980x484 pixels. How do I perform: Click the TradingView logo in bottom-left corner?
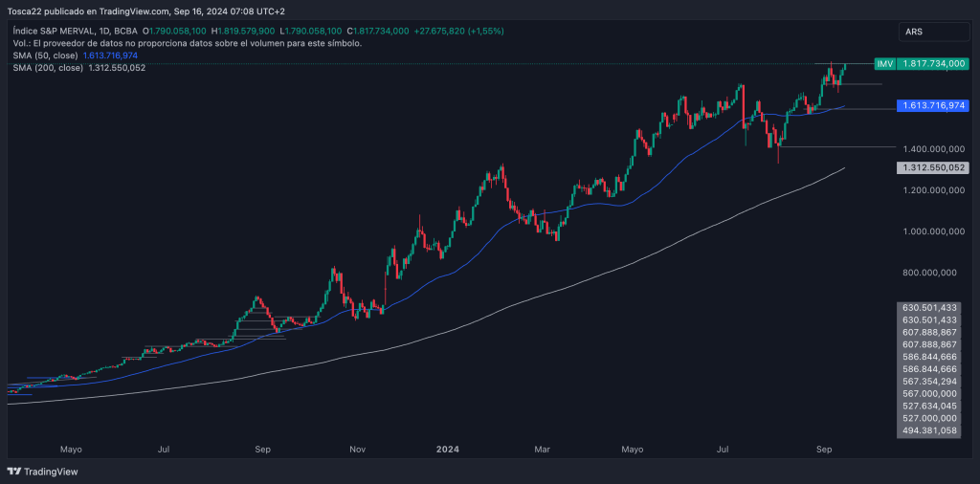(x=42, y=472)
